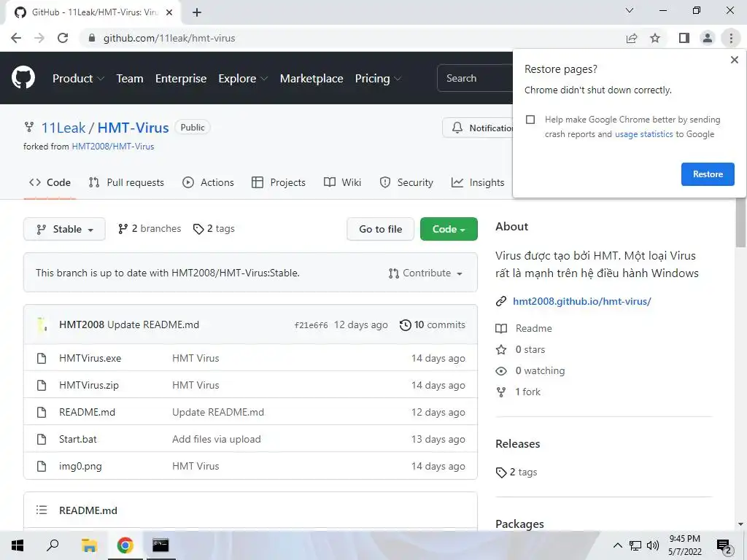Click the link icon beside hmt2008.github.io
The height and width of the screenshot is (560, 747).
(x=500, y=301)
